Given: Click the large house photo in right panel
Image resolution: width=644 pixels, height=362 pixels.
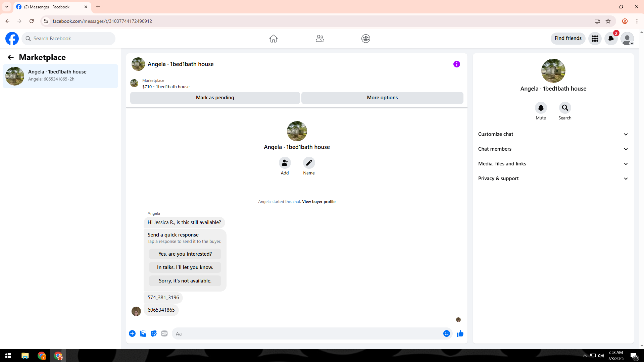Looking at the screenshot, I should click(553, 71).
